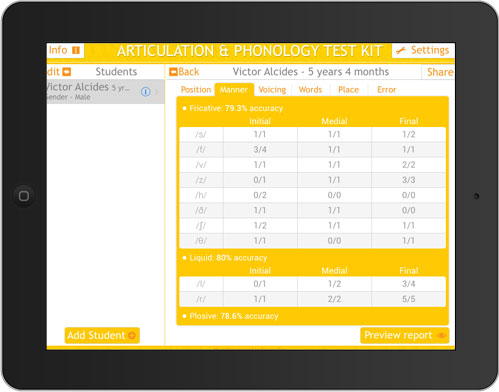Viewport: 499px width, 392px height.
Task: Click the /r/ final score 5/5
Action: point(409,299)
